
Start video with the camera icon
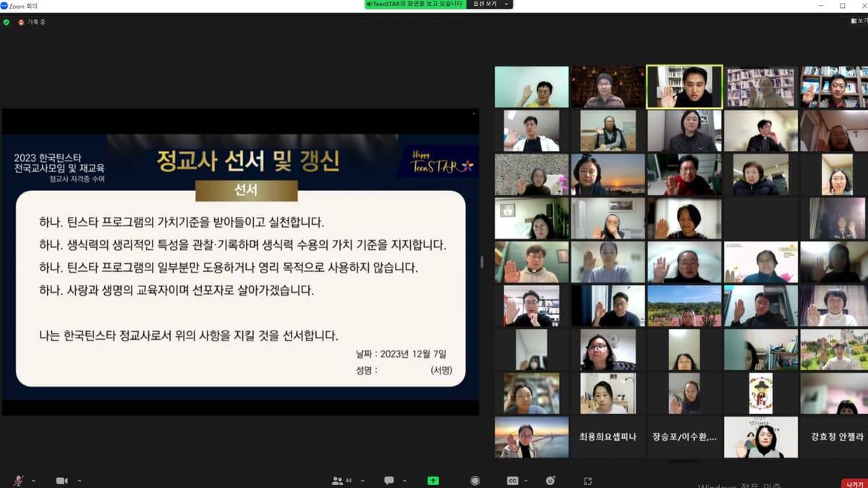[61, 481]
